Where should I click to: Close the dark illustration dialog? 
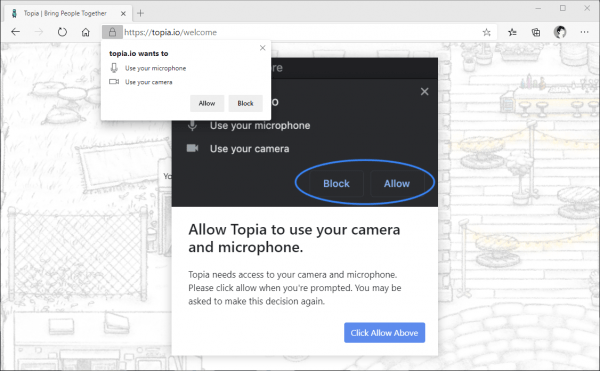click(x=424, y=91)
